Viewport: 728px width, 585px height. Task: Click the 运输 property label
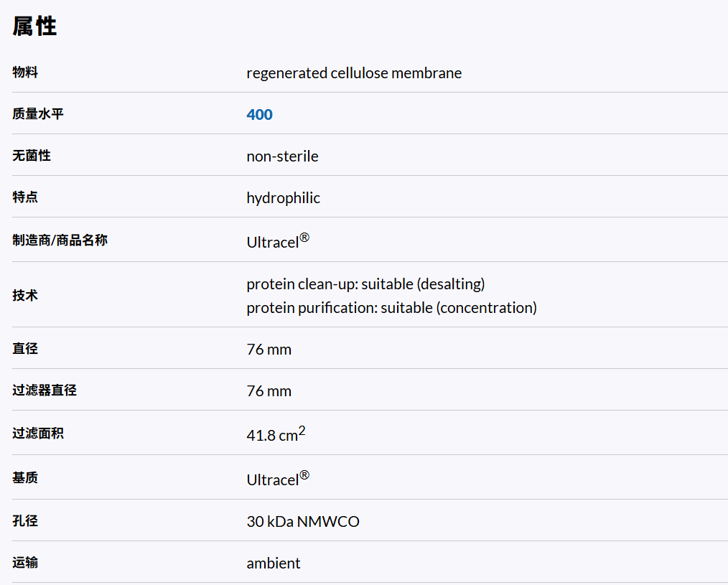tap(25, 563)
